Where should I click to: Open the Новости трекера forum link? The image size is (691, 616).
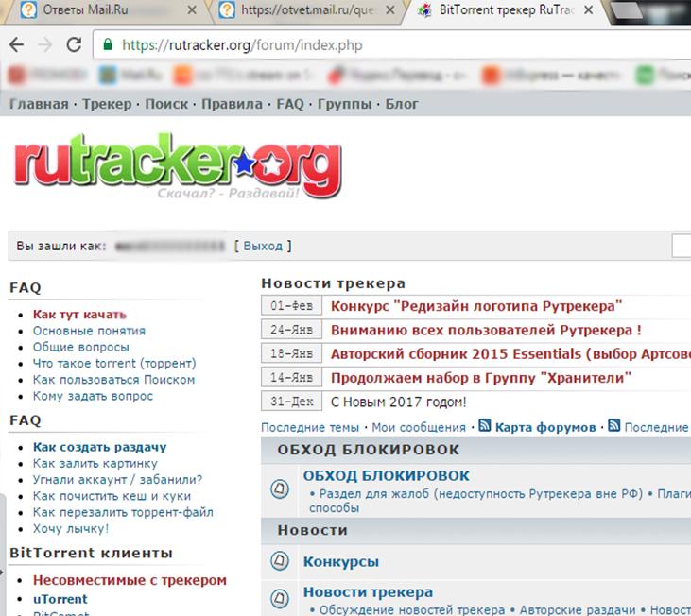368,592
